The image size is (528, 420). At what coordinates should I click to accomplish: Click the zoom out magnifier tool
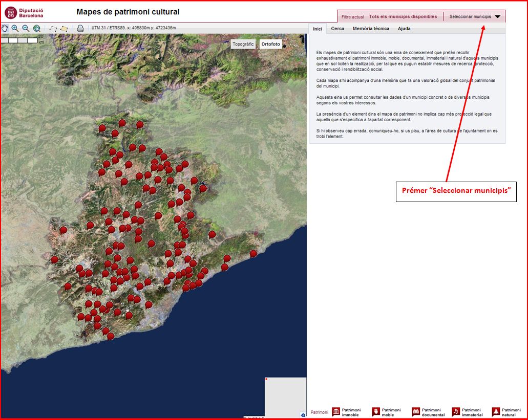tap(26, 28)
